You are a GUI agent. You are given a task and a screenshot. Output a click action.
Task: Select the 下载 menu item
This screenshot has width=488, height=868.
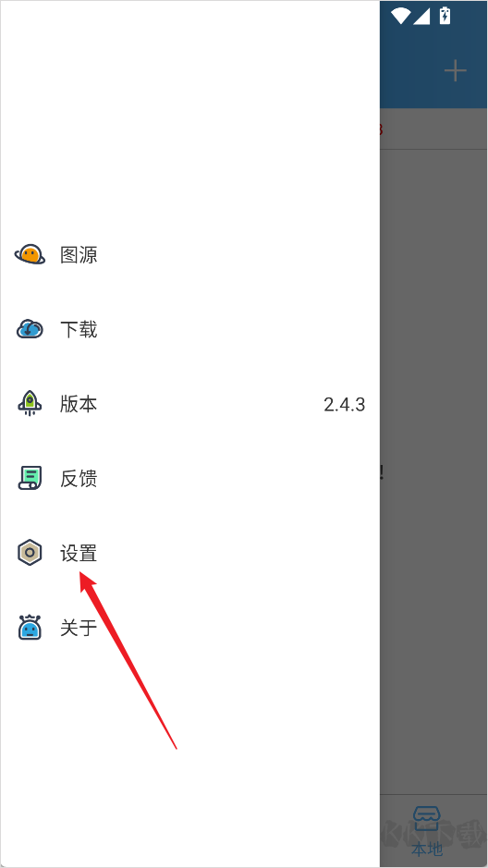pos(189,329)
